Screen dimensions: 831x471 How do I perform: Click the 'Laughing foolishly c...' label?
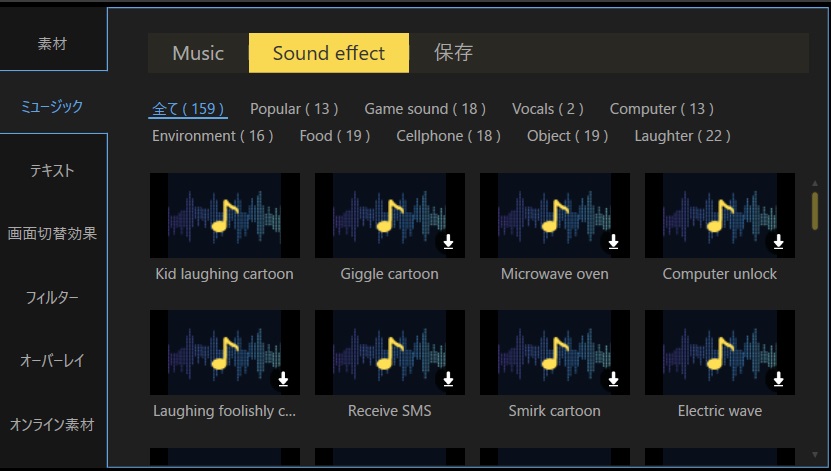click(x=224, y=411)
